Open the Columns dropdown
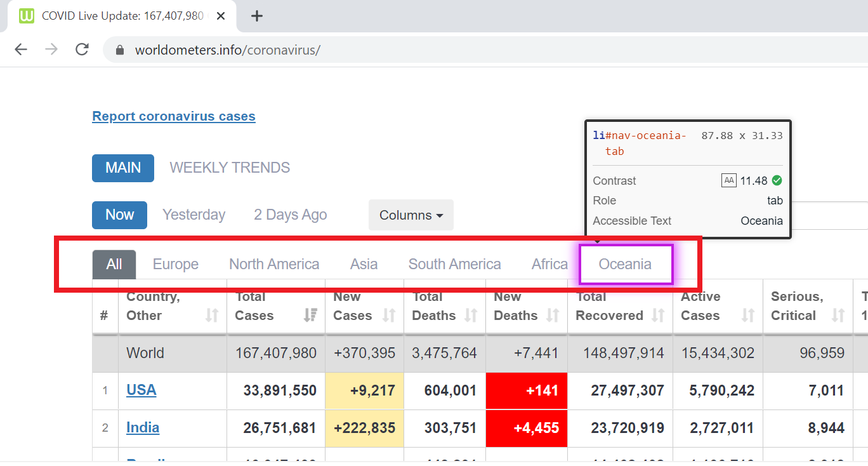The width and height of the screenshot is (868, 466). (x=411, y=215)
